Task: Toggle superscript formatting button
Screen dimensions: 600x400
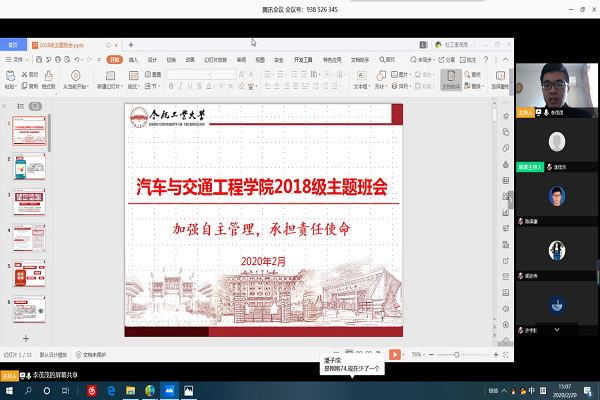Action: tap(221, 86)
